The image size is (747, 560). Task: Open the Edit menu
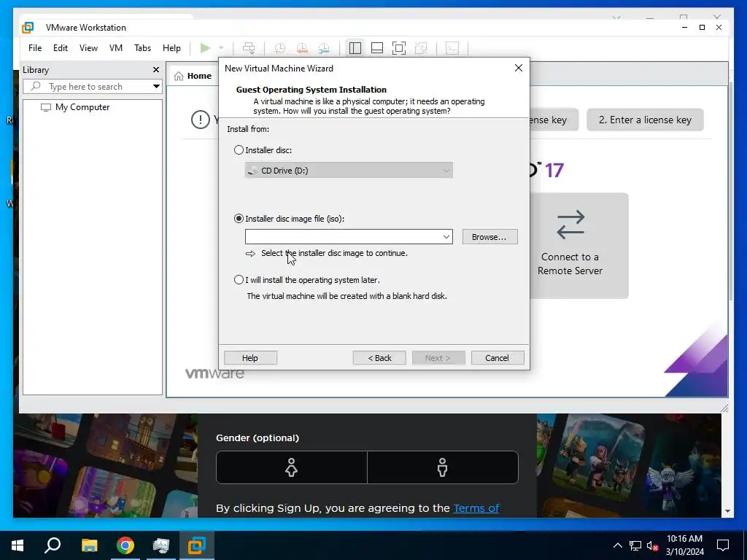(61, 48)
